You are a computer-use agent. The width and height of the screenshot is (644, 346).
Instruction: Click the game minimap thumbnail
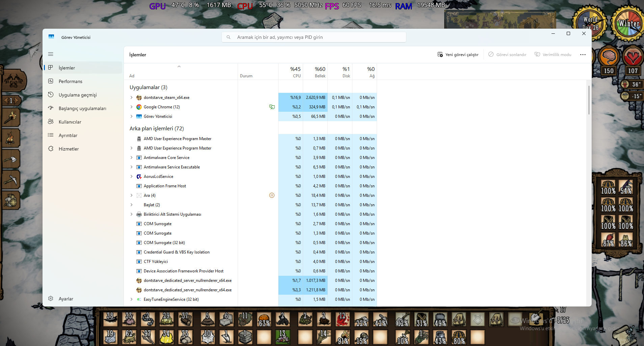500,20
